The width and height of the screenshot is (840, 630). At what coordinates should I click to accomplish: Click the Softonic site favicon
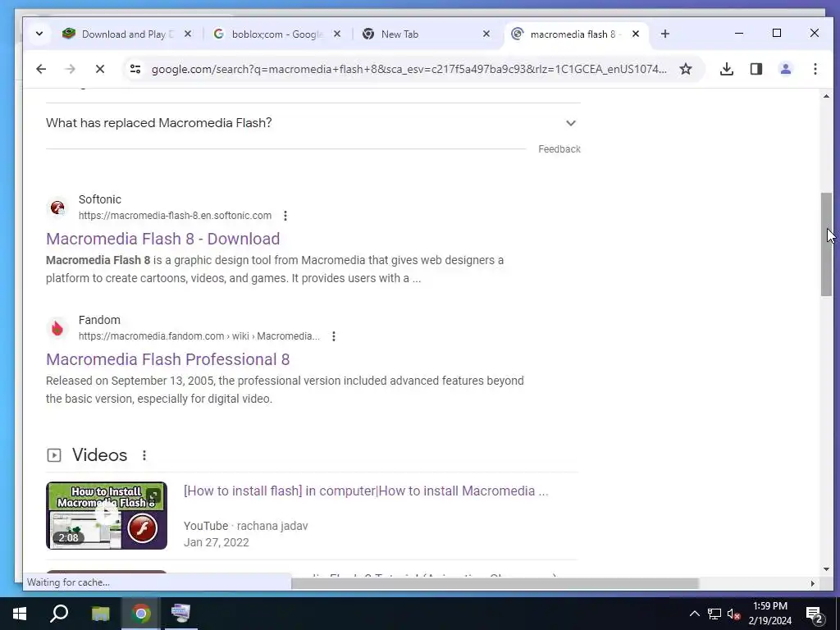57,208
